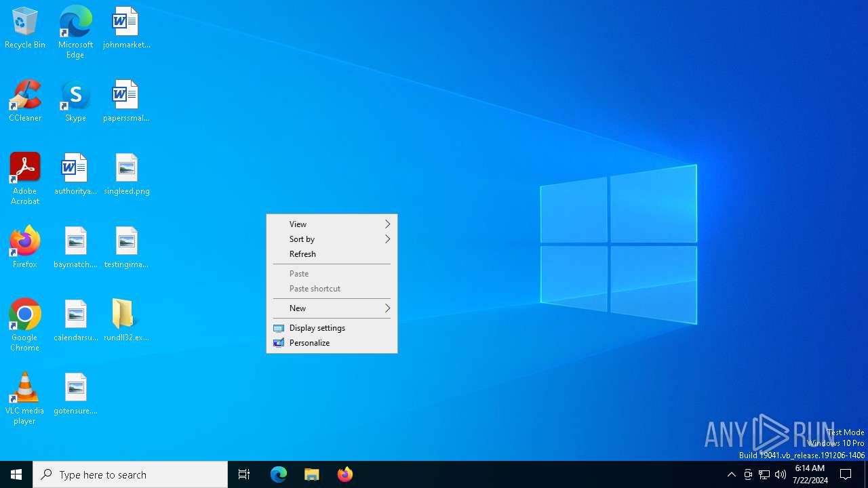Select the CCleaner desktop shortcut

25,102
